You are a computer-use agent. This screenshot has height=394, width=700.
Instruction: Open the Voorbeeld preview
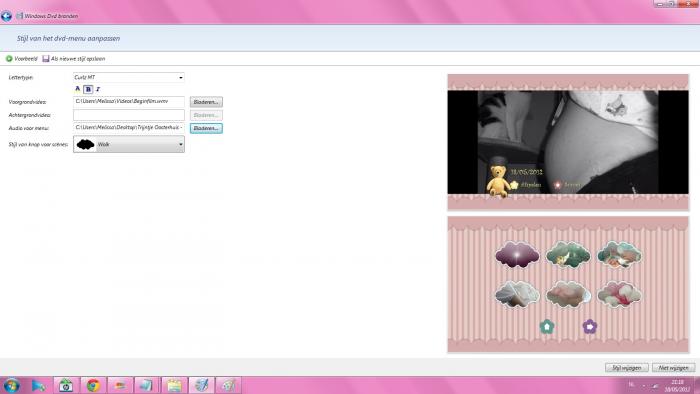21,59
